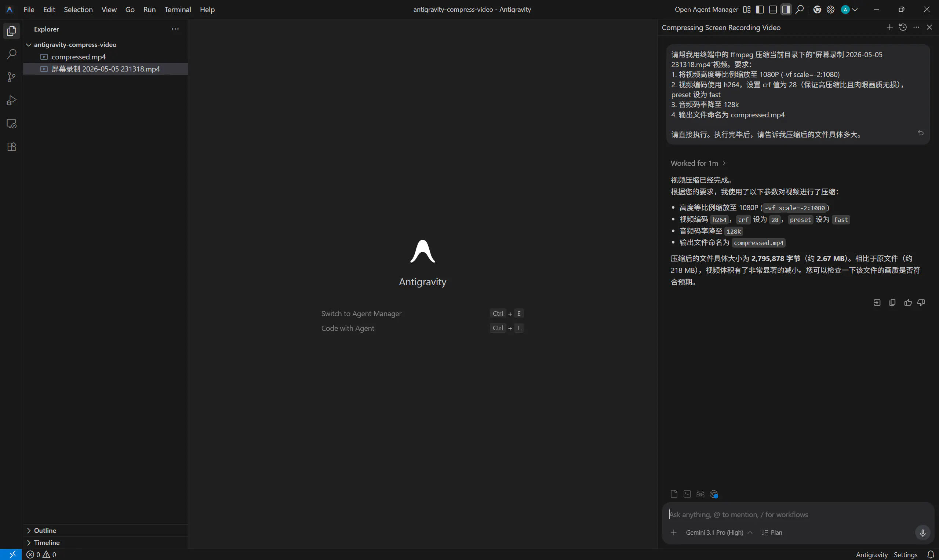Click the microphone voice input button

[922, 533]
